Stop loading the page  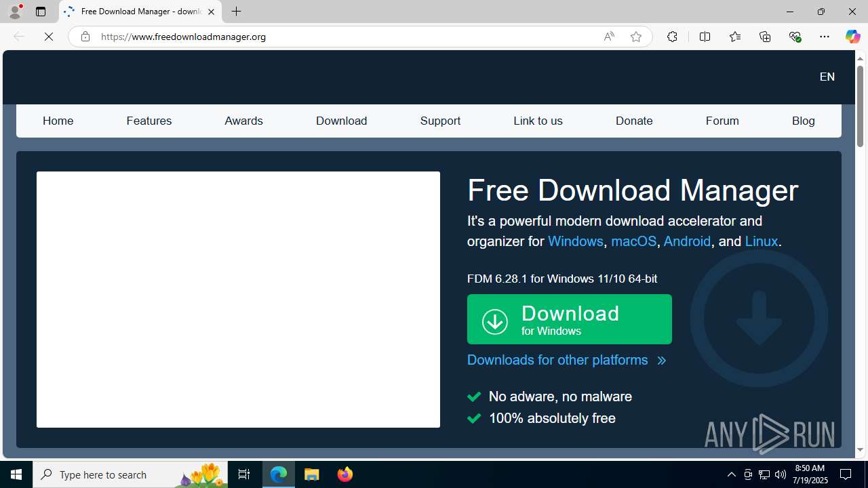tap(49, 37)
